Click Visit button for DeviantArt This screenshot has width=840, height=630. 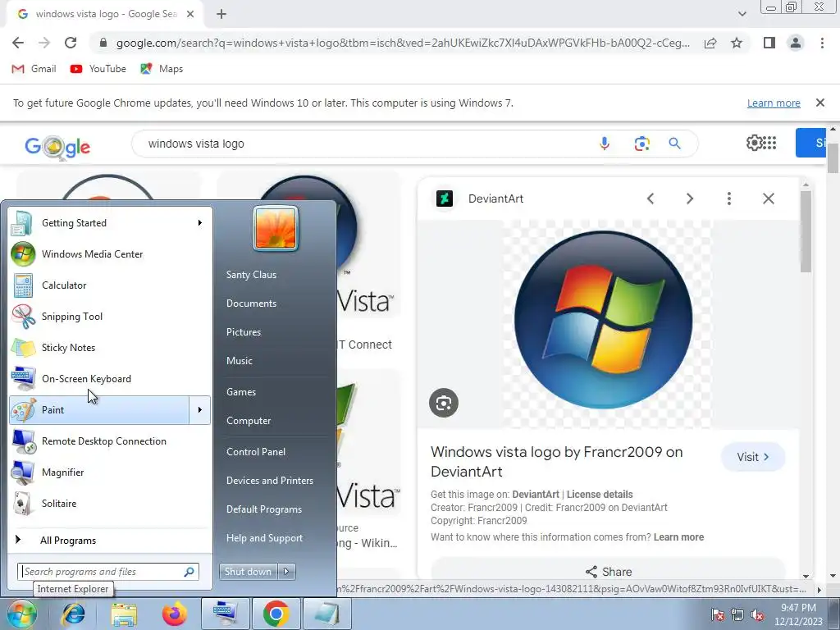point(753,457)
